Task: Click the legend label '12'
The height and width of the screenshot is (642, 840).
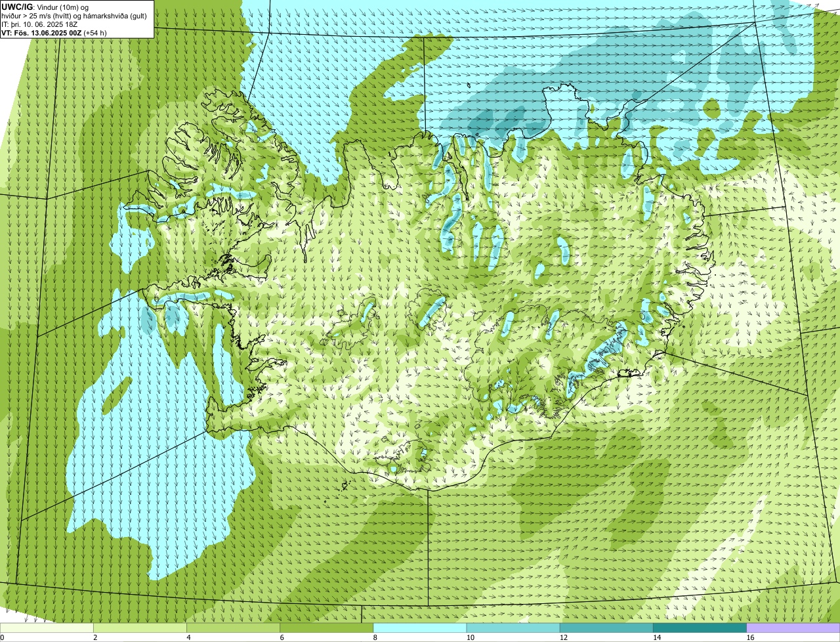Action: pos(564,637)
